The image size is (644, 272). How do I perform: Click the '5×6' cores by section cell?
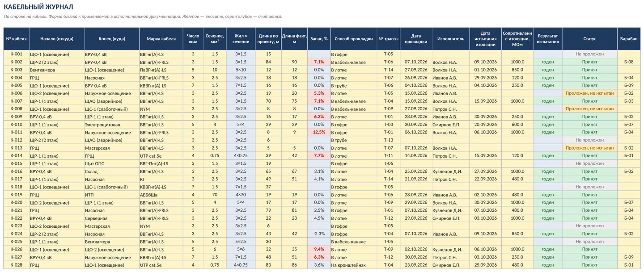pyautogui.click(x=241, y=250)
